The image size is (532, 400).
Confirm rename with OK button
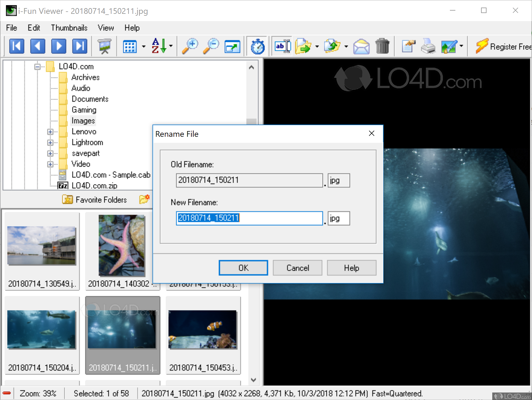pos(243,268)
